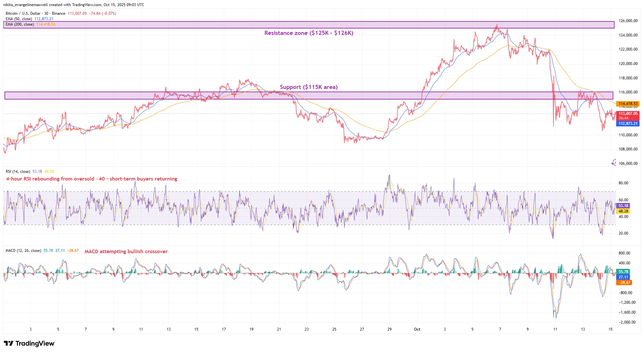
Task: Click the orange EMA 200 price tag 114,418.53
Action: (627, 104)
